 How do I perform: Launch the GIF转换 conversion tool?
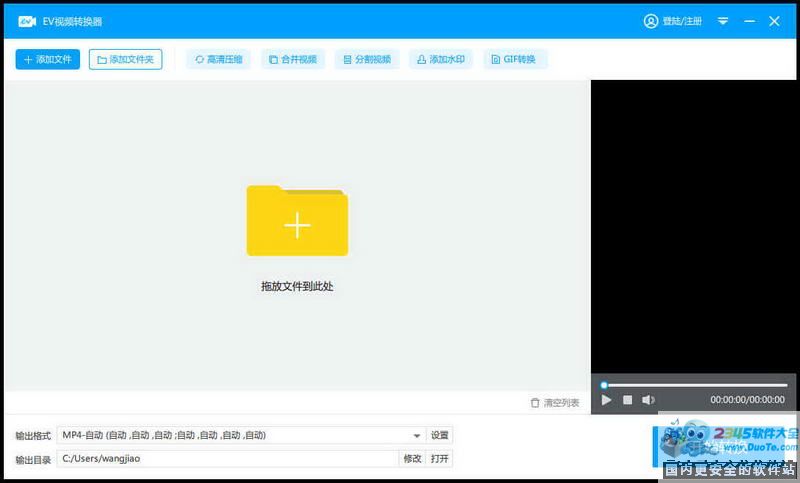pos(515,59)
